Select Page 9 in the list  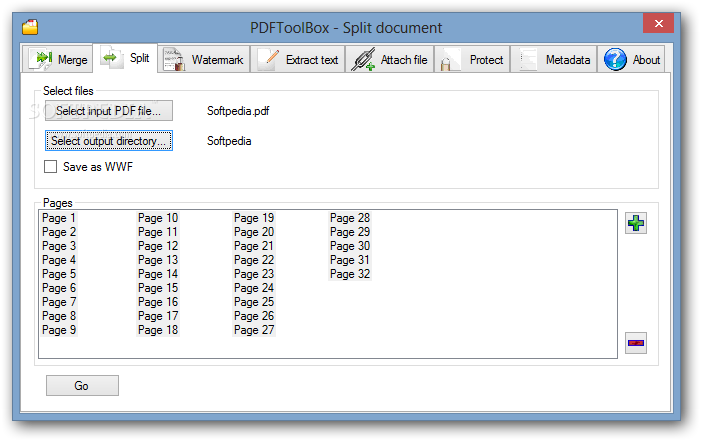click(x=59, y=330)
